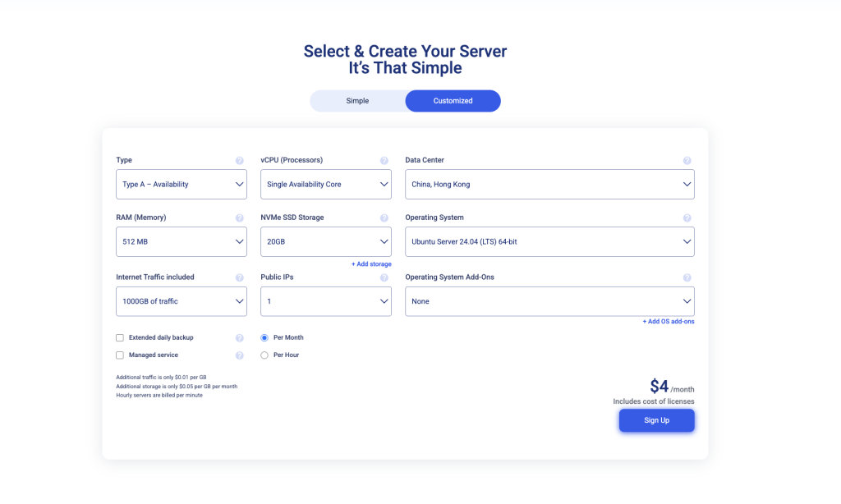Switch to the Simple tab
This screenshot has height=504, width=841.
pyautogui.click(x=356, y=100)
